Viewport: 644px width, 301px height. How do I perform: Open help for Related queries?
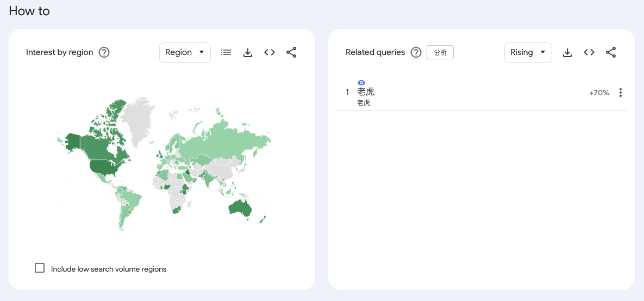coord(416,53)
